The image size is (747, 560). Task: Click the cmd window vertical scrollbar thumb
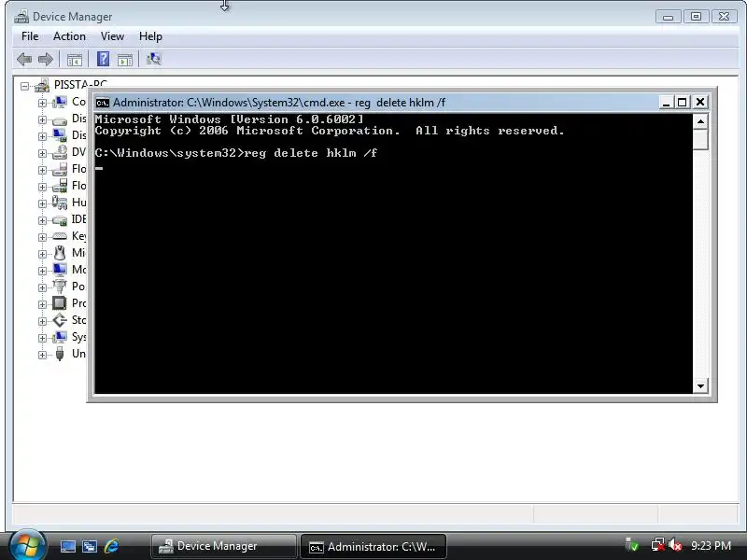click(700, 139)
